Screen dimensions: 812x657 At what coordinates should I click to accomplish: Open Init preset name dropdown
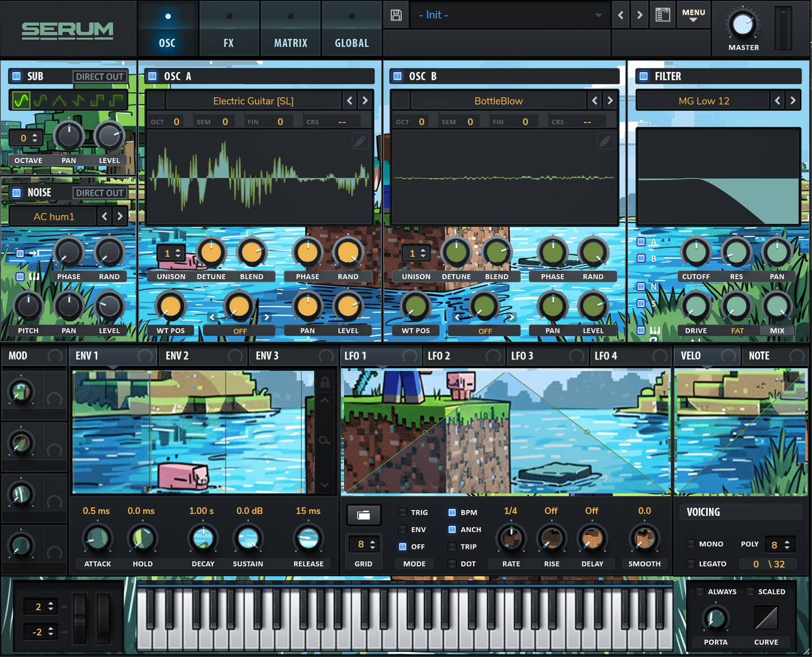coord(510,15)
